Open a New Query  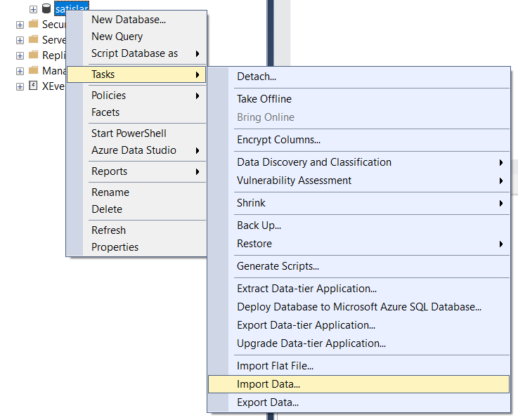pyautogui.click(x=136, y=37)
